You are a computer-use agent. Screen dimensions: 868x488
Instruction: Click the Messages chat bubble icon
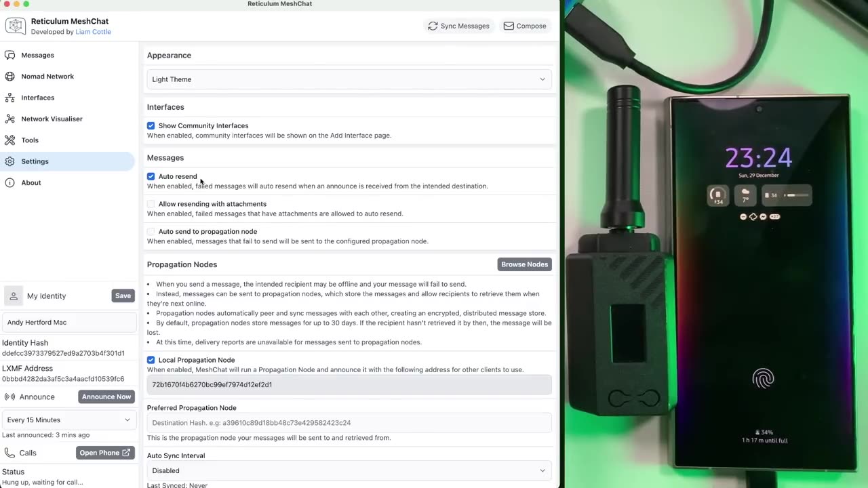[9, 55]
